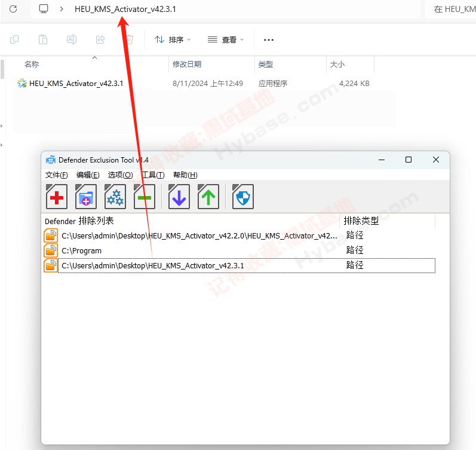
Task: Click HEU_KMS_Activator_v42.3.1 in the address bar
Action: pyautogui.click(x=125, y=9)
